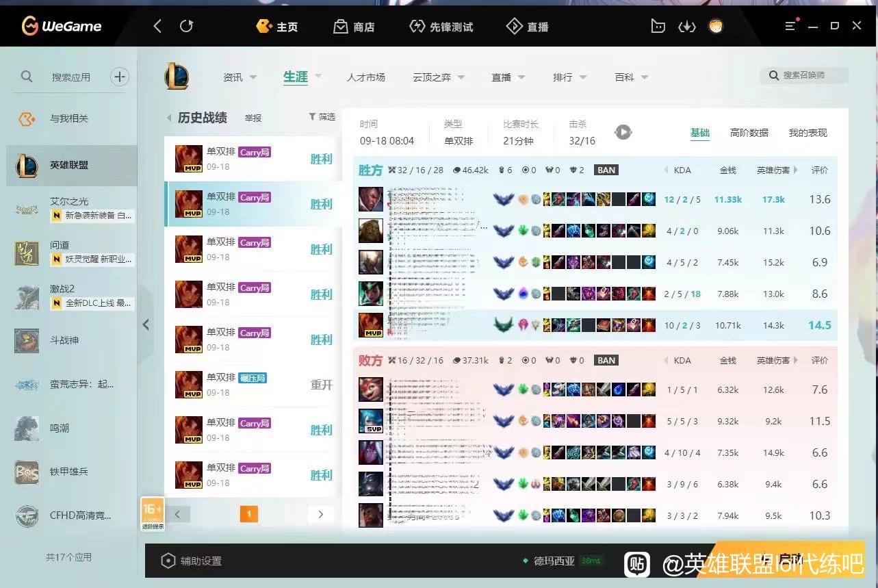The image size is (878, 588).
Task: Open the WeGame main menu icon
Action: tap(790, 26)
